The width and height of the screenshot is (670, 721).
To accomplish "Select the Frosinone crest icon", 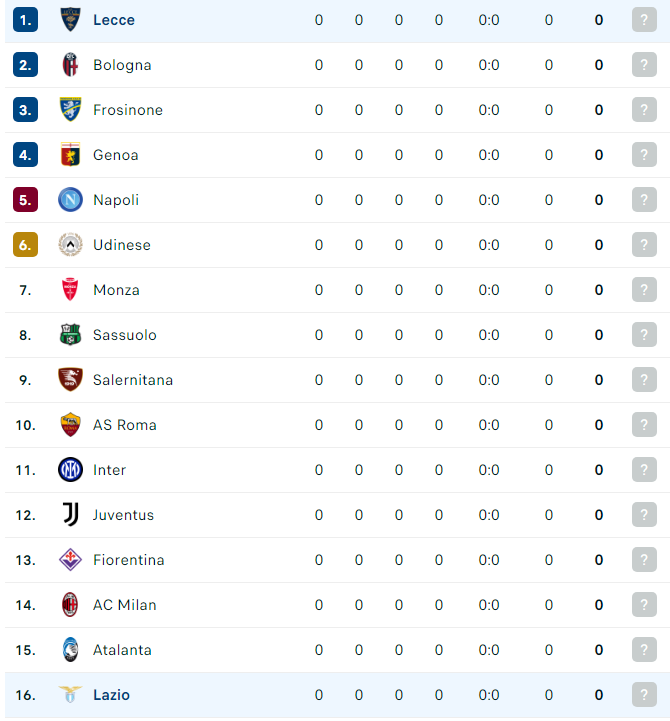I will pyautogui.click(x=70, y=109).
